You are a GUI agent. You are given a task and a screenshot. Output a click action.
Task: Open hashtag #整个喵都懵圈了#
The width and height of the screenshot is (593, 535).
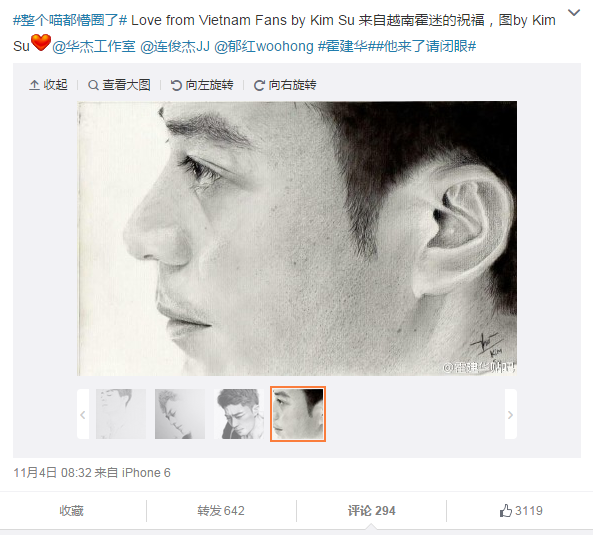tap(70, 20)
